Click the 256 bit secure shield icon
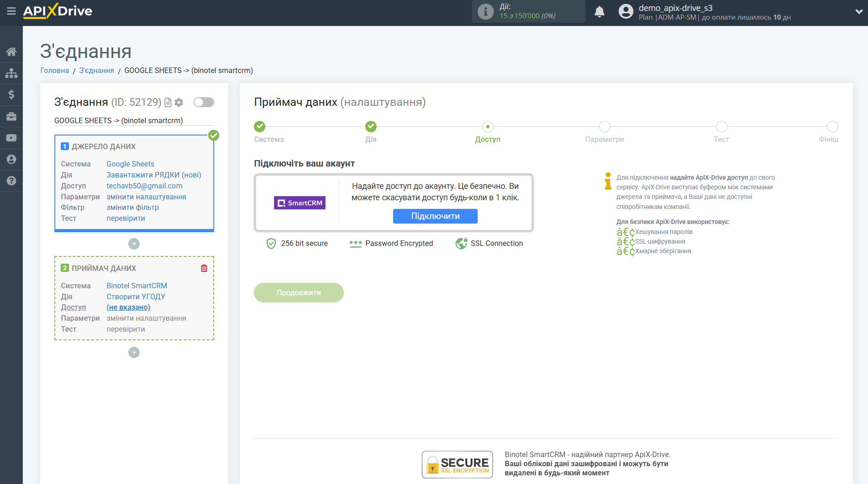 [x=271, y=244]
